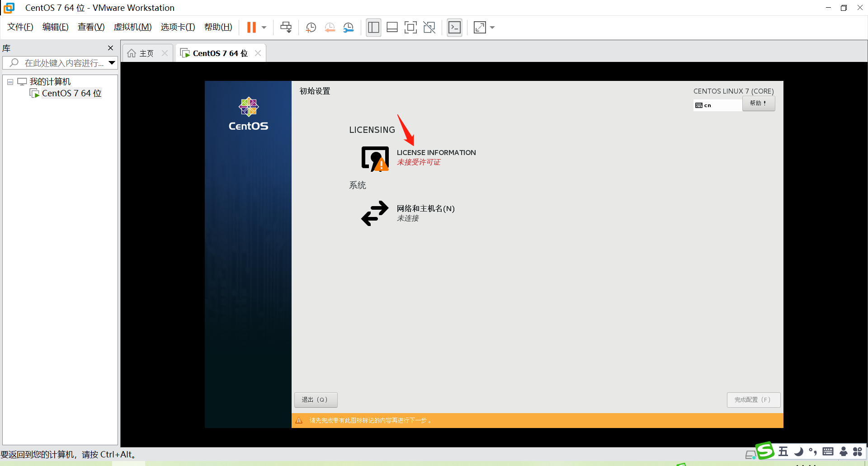The image size is (868, 466).
Task: Open the 查看(V) menu
Action: point(91,27)
